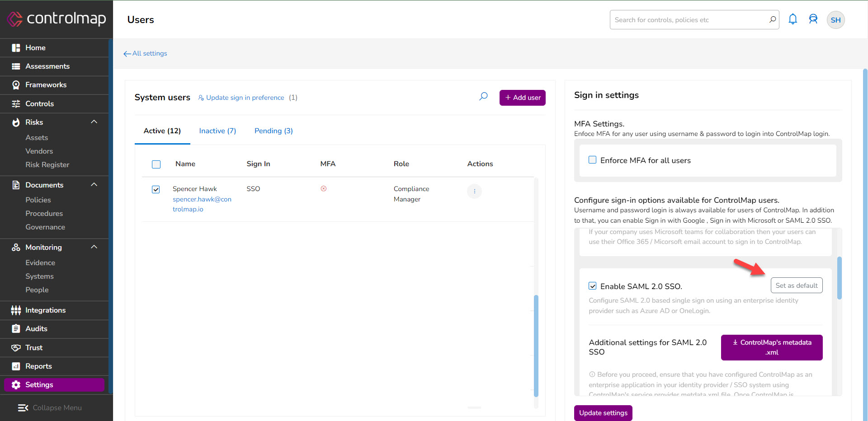The width and height of the screenshot is (868, 421).
Task: Collapse the Documents section chevron
Action: [x=94, y=185]
